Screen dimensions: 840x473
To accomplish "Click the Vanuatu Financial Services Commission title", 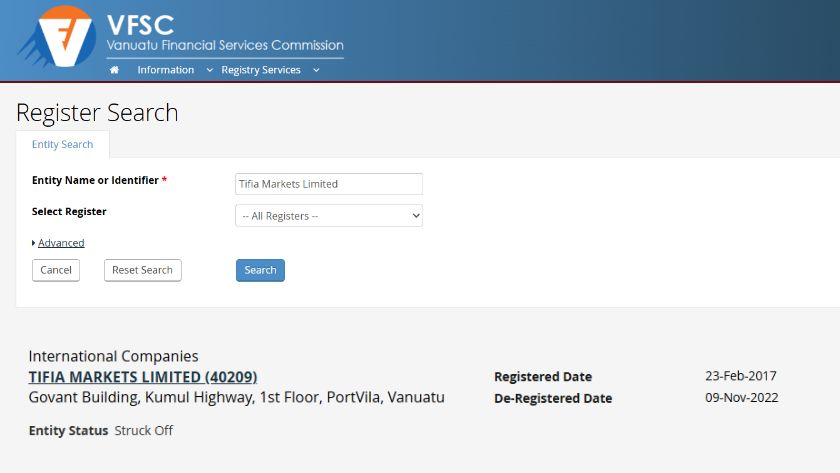I will [x=225, y=45].
